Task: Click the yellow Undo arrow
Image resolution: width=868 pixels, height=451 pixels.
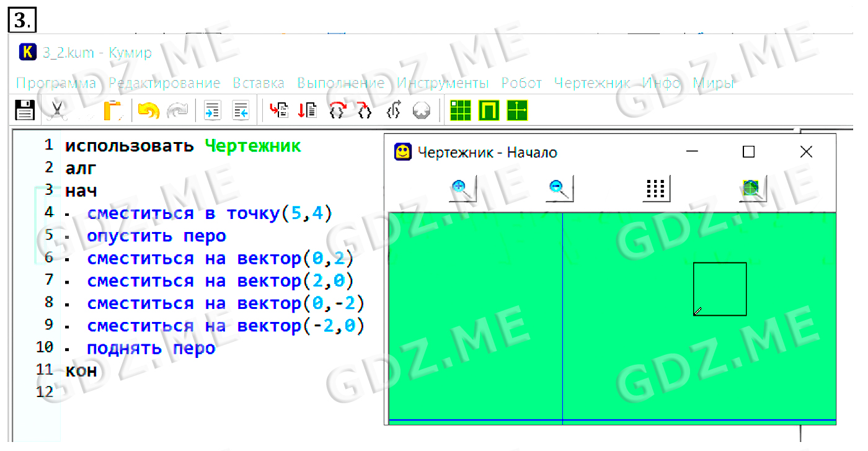Action: [148, 111]
